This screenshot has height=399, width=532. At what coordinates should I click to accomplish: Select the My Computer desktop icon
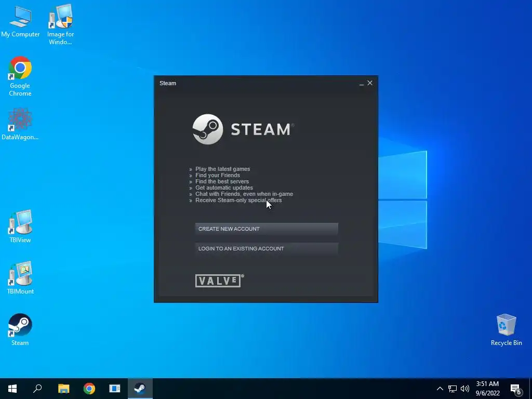[x=20, y=22]
